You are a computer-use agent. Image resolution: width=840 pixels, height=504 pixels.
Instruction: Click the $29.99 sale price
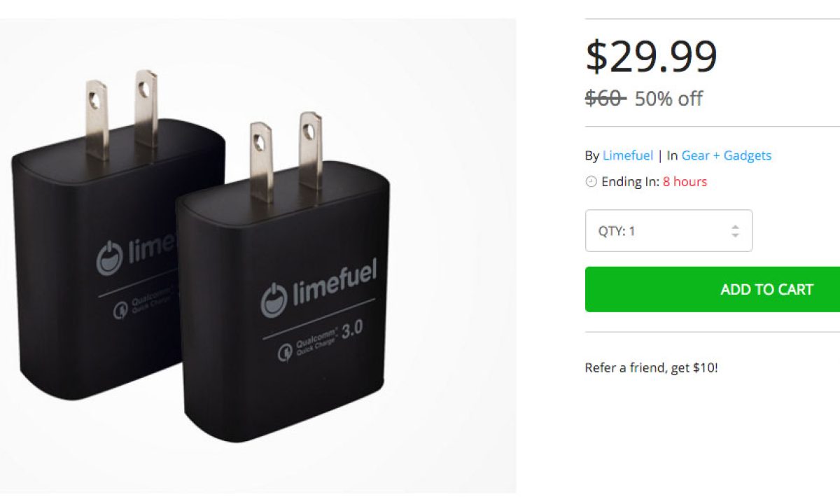coord(651,57)
